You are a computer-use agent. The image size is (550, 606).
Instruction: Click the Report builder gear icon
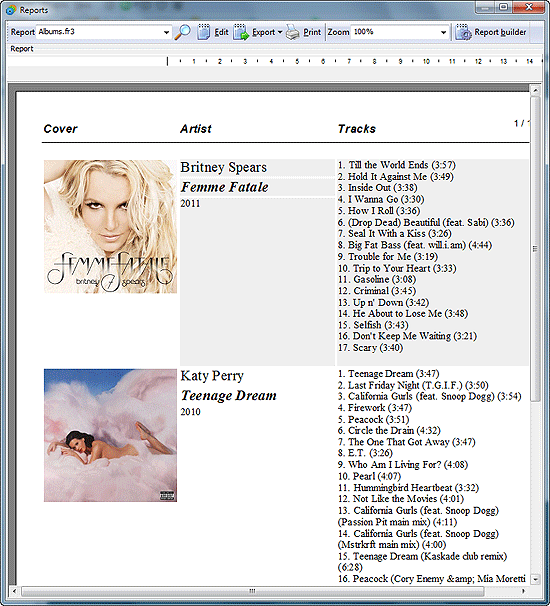pos(463,32)
